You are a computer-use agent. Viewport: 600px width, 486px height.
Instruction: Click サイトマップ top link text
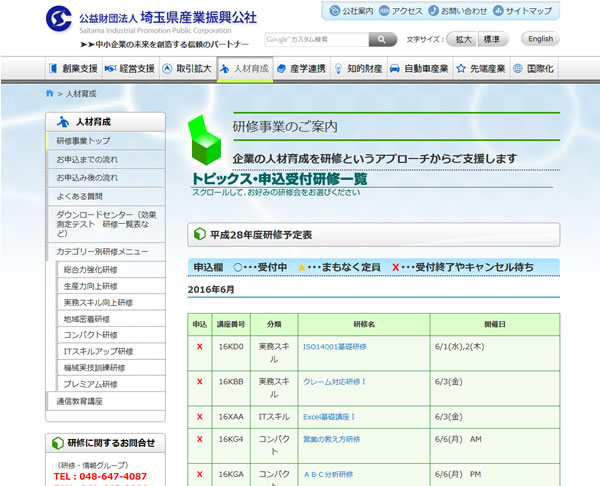pos(529,11)
